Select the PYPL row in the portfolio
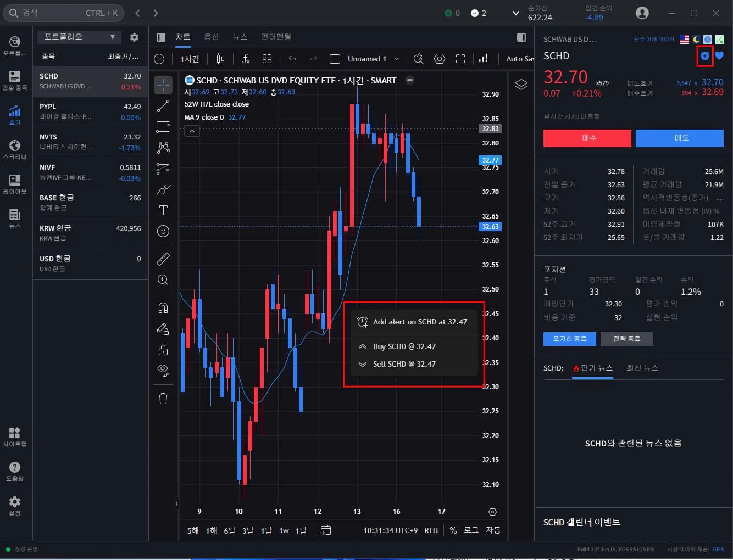Screen dimensions: 733x560 [x=90, y=112]
